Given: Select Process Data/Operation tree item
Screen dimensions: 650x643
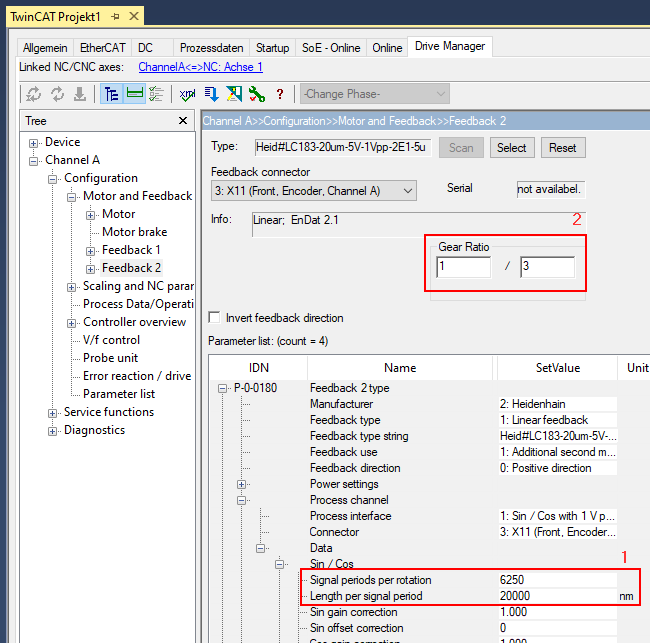Looking at the screenshot, I should click(138, 304).
